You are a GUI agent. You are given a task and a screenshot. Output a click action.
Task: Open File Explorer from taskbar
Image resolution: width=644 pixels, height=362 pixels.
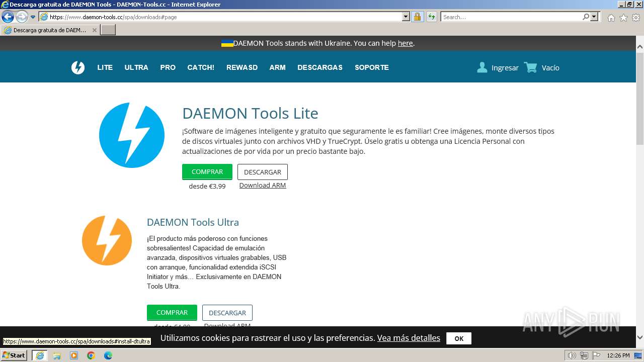coord(57,355)
